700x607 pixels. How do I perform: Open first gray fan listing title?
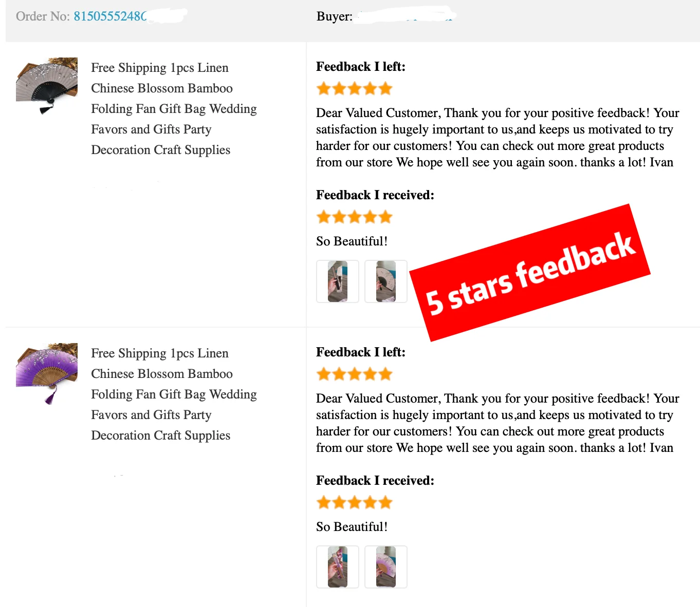174,109
